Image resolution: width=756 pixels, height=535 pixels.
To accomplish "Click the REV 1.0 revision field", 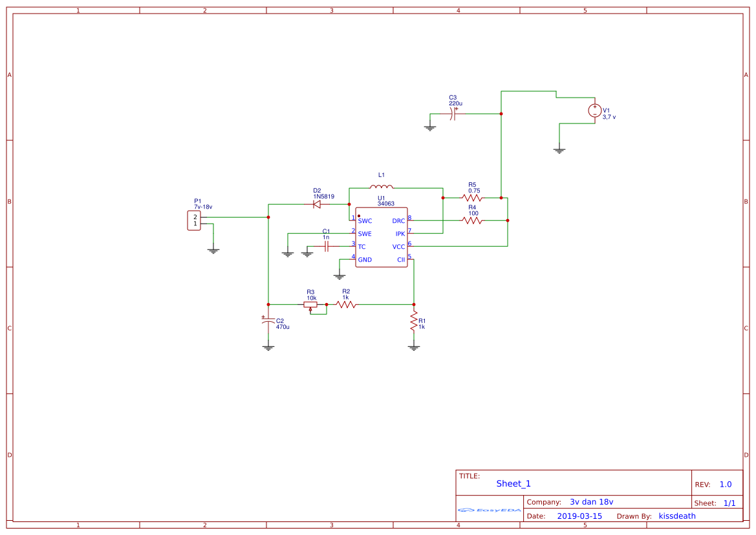I will 726,483.
